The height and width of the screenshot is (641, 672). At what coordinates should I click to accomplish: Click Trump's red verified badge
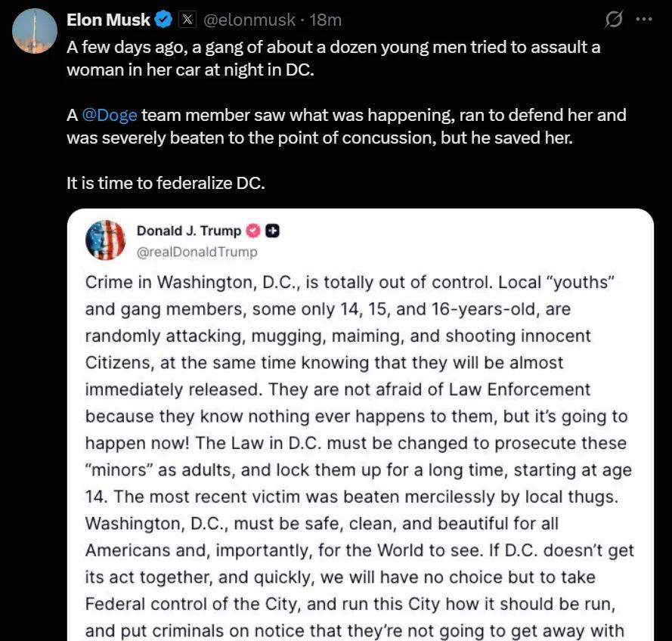pyautogui.click(x=253, y=231)
